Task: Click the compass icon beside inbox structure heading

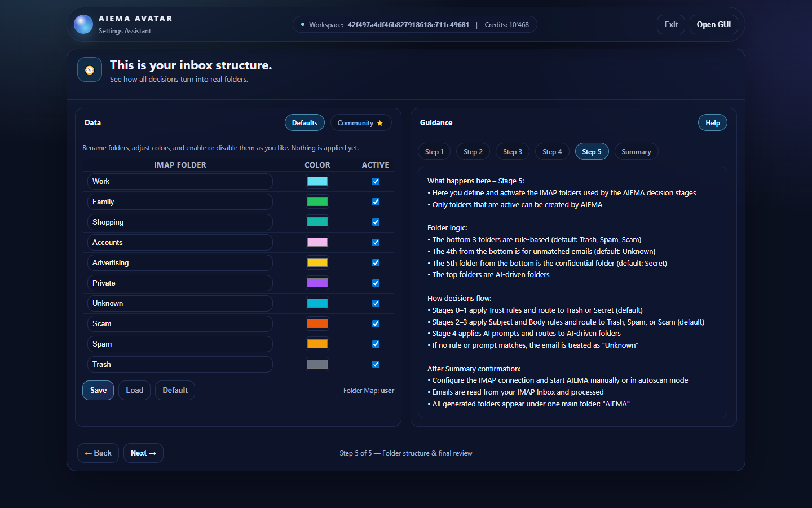Action: (x=90, y=70)
